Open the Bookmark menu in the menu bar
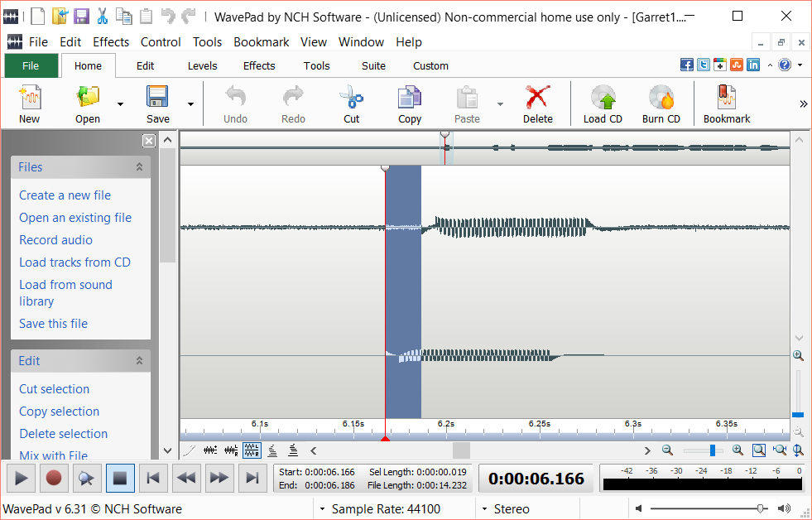 (261, 42)
